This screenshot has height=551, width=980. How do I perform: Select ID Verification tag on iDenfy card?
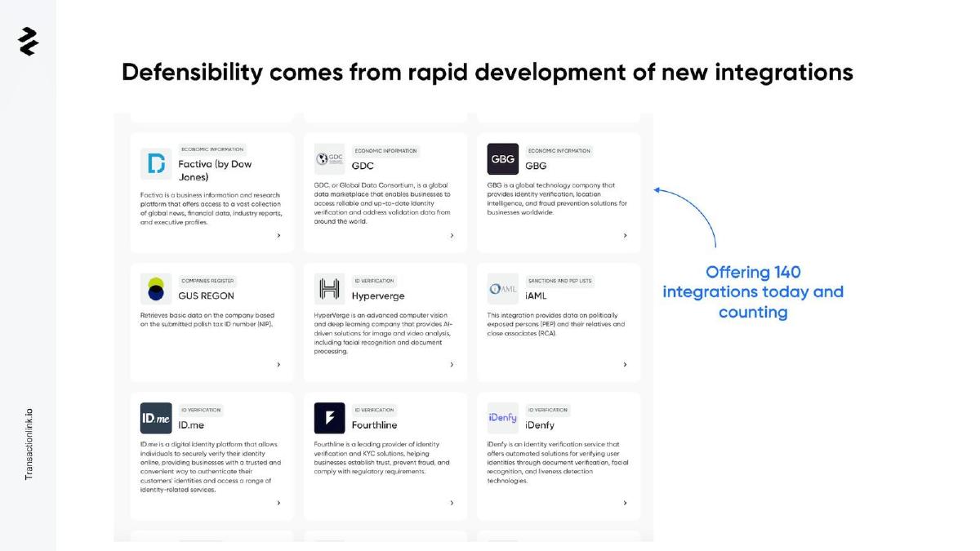point(548,410)
